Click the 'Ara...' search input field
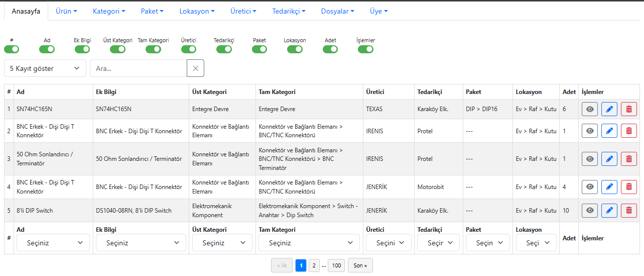The height and width of the screenshot is (276, 644). pos(139,68)
